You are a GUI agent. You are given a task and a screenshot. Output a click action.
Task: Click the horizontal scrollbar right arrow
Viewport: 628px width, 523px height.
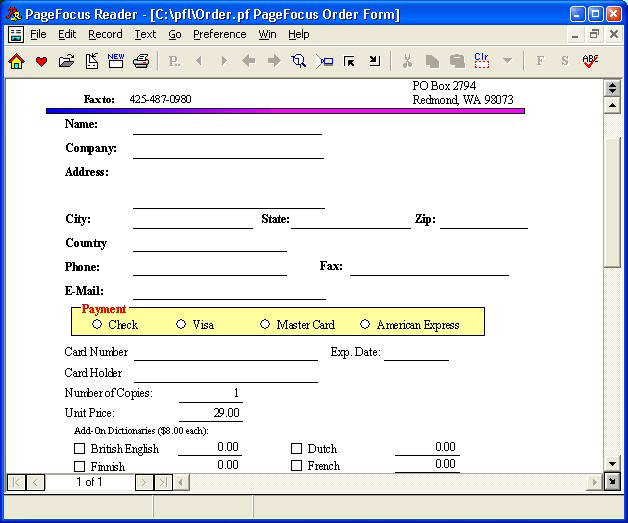[596, 482]
